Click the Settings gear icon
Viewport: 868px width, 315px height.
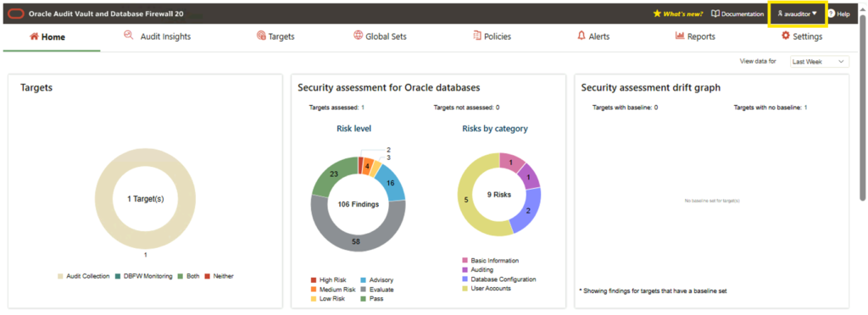point(786,36)
